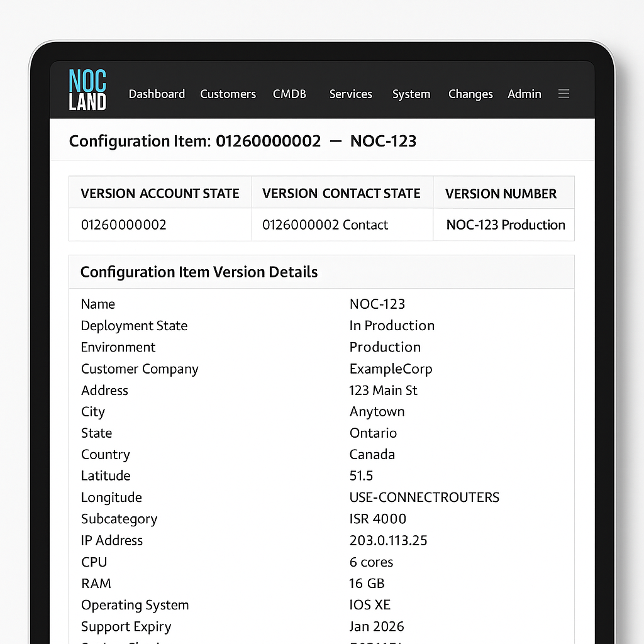Select the USE-CONNECTROUTERS value
Screen dimensions: 644x644
tap(425, 497)
